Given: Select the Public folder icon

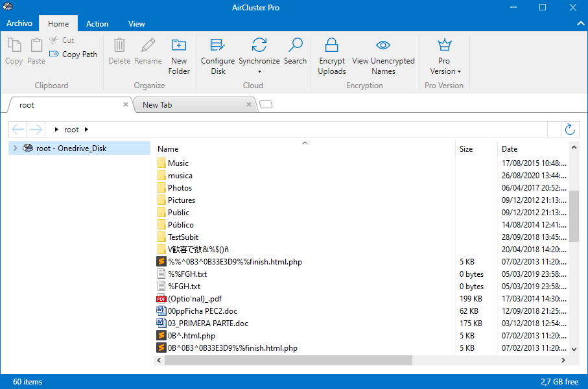Looking at the screenshot, I should point(161,213).
